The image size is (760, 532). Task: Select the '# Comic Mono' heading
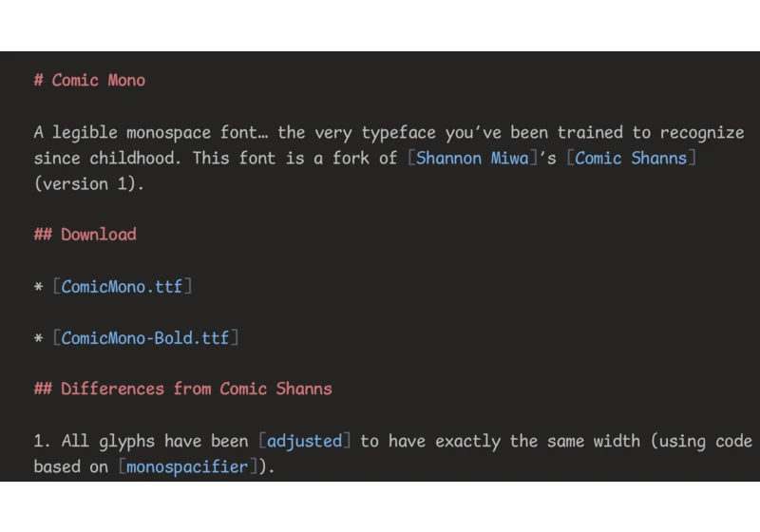point(89,80)
